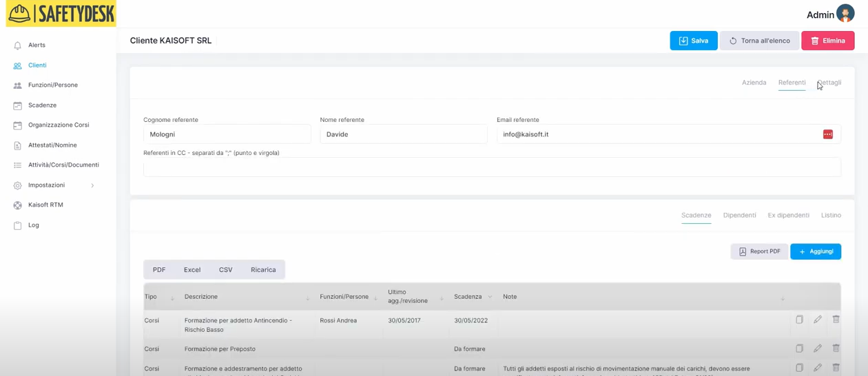Edit the Formazione e addestramento row
This screenshot has height=376, width=868.
[818, 368]
